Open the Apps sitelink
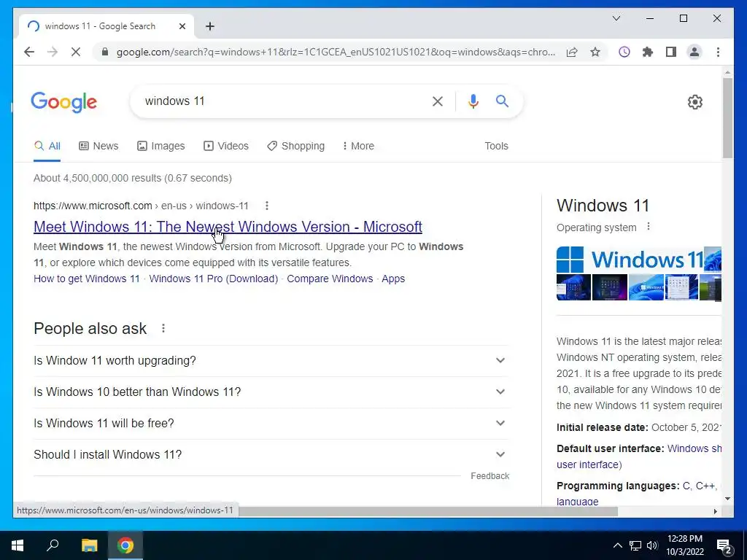 click(x=393, y=279)
